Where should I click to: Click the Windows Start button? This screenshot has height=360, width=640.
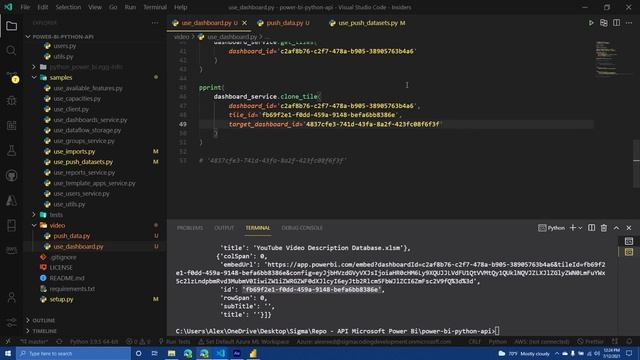[x=8, y=353]
